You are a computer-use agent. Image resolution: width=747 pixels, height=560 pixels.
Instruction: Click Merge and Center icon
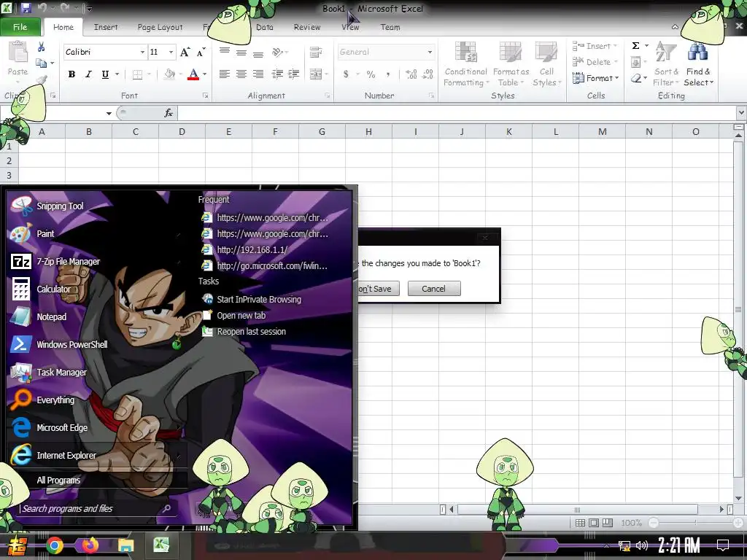pyautogui.click(x=315, y=74)
